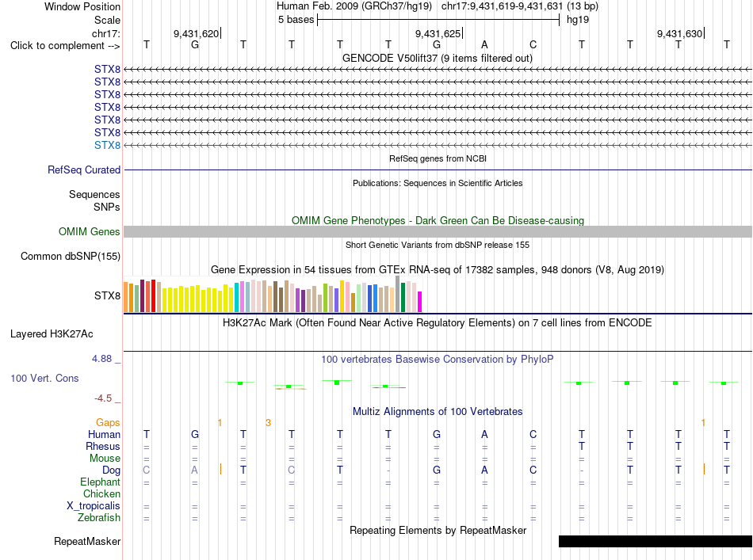Image resolution: width=753 pixels, height=560 pixels.
Task: Click the Sequences track label
Action: 94,194
